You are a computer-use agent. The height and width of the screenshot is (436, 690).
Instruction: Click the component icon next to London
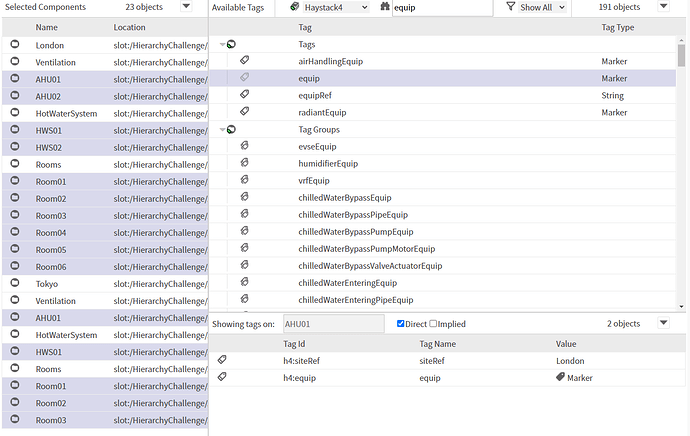15,45
